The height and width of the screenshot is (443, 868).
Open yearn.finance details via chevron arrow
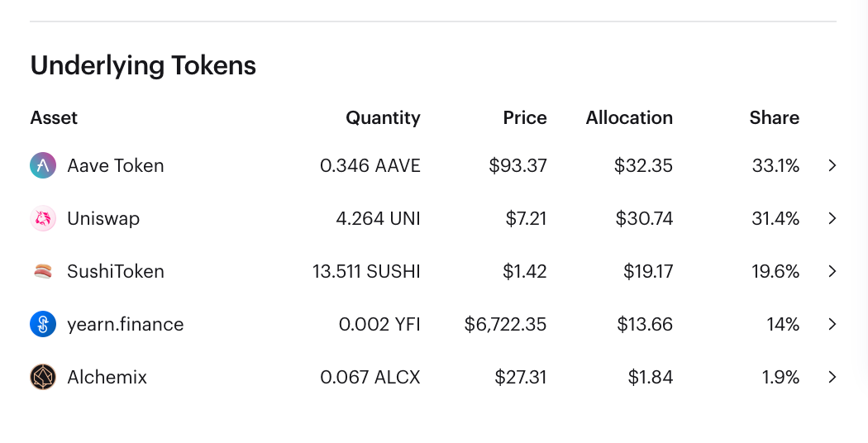coord(832,324)
